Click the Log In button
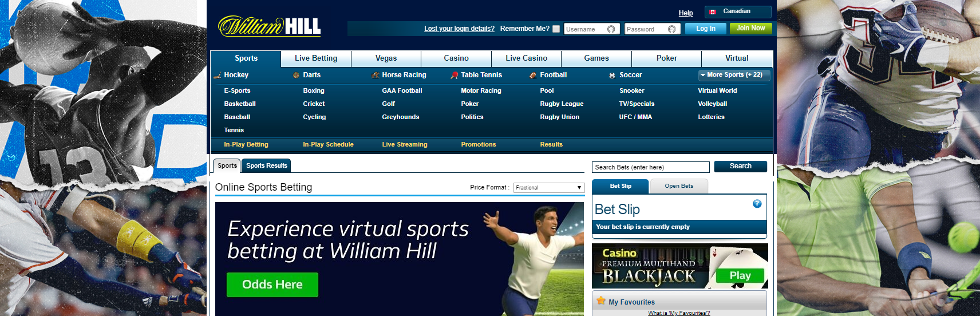The image size is (980, 316). click(x=706, y=29)
